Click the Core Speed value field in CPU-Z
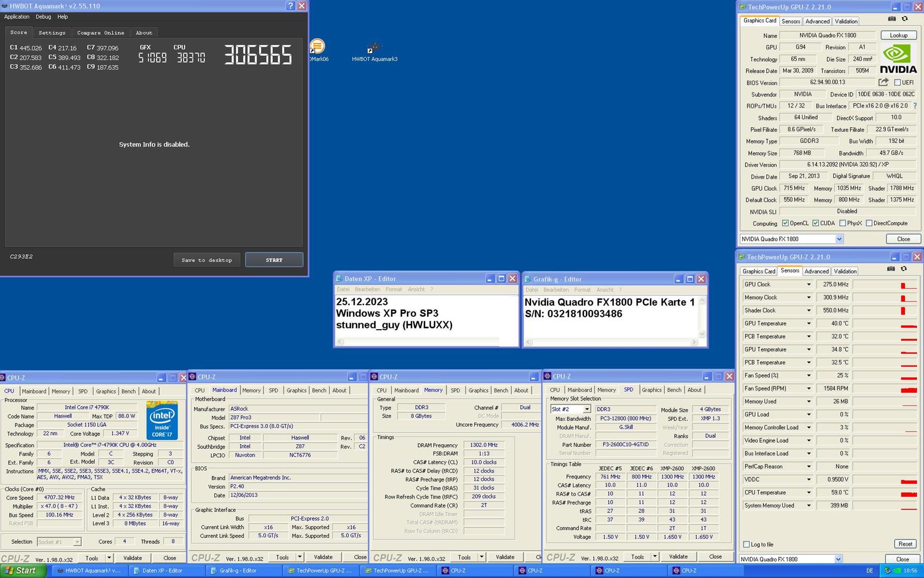 click(59, 498)
